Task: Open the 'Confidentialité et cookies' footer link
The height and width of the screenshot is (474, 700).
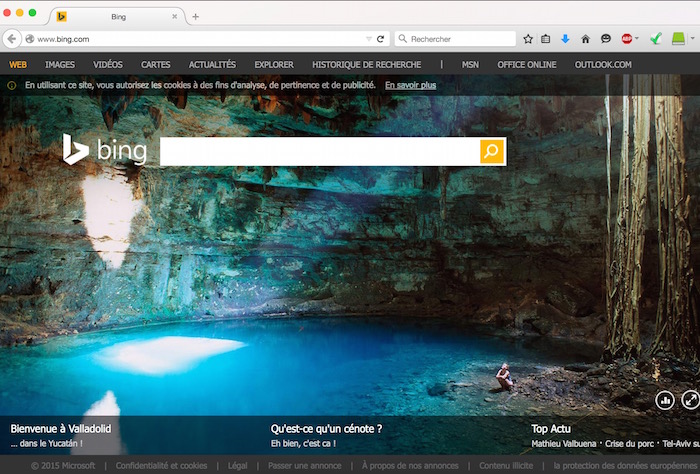Action: (161, 466)
